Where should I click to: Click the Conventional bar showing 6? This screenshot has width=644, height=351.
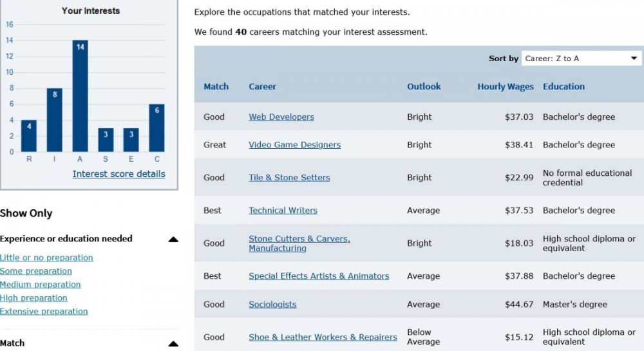tap(156, 128)
